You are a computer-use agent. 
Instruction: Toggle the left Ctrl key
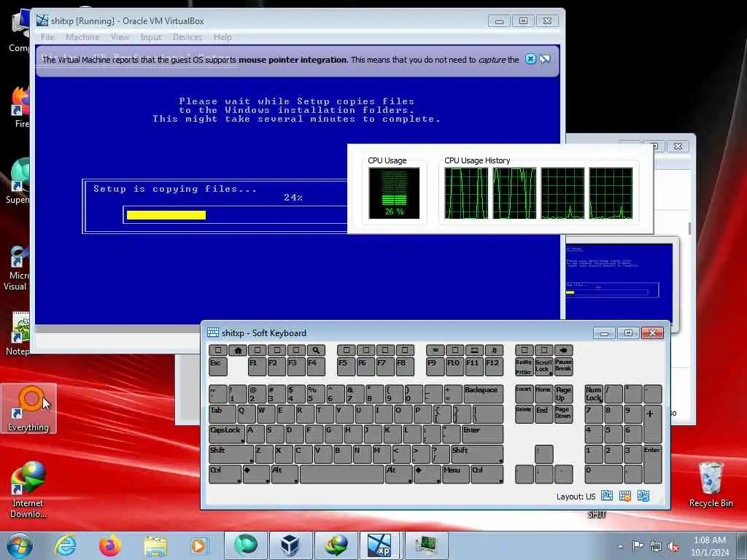pyautogui.click(x=225, y=474)
